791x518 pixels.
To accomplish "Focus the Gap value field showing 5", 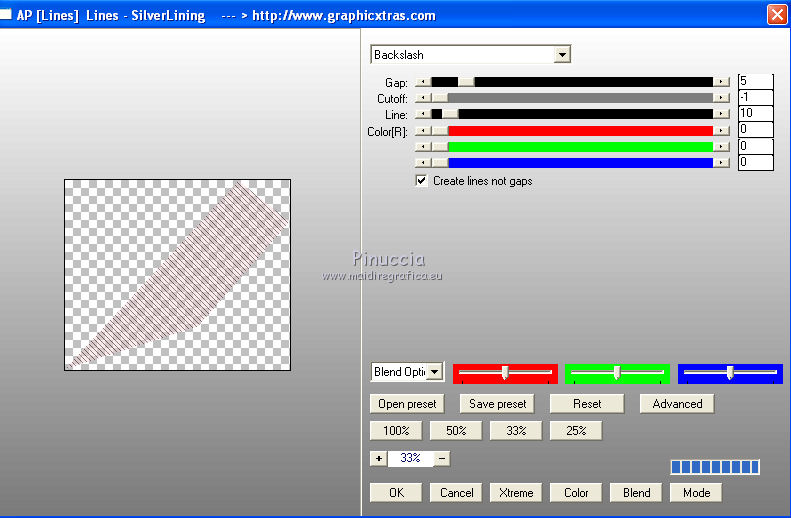I will pos(755,81).
